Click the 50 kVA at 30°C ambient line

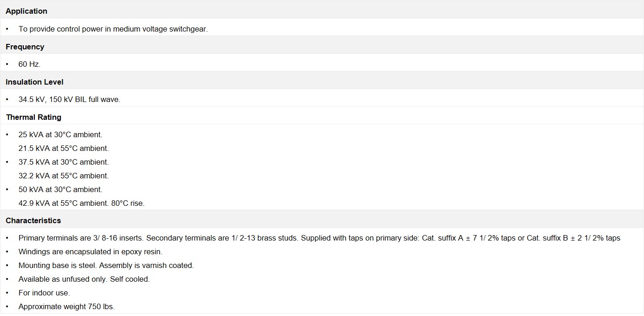(60, 189)
